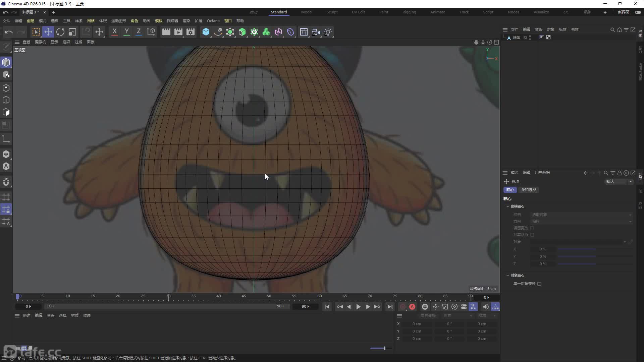Open the 渲染 menu
Screen dimensions: 644x362
(186, 21)
